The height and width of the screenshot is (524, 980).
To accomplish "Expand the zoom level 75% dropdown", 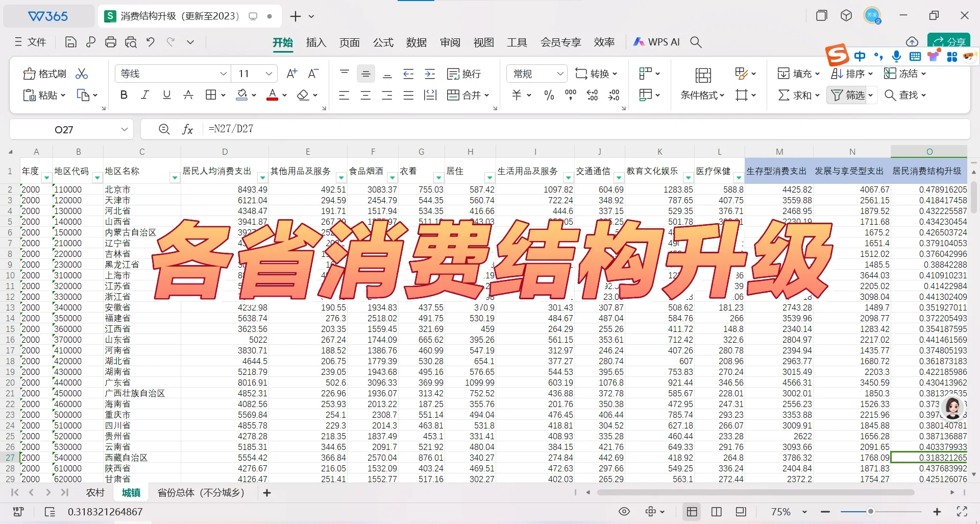I will pyautogui.click(x=804, y=512).
